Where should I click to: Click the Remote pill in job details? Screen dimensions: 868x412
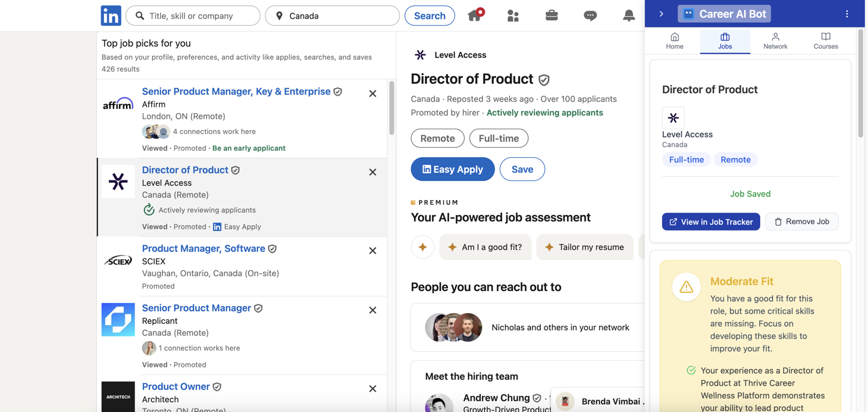tap(437, 138)
